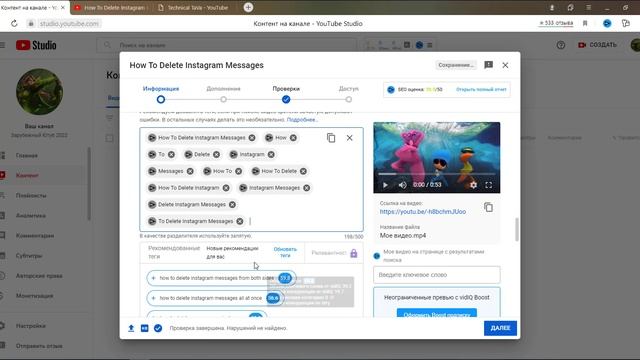Remove the 'Instagram Messages' tag
Image resolution: width=640 pixels, height=360 pixels.
307,188
